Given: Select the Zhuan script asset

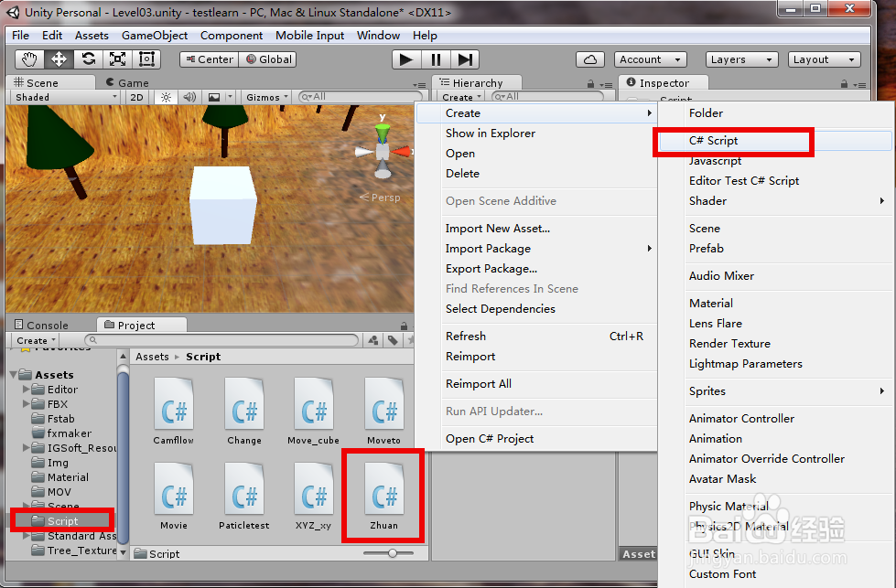Looking at the screenshot, I should (x=384, y=497).
